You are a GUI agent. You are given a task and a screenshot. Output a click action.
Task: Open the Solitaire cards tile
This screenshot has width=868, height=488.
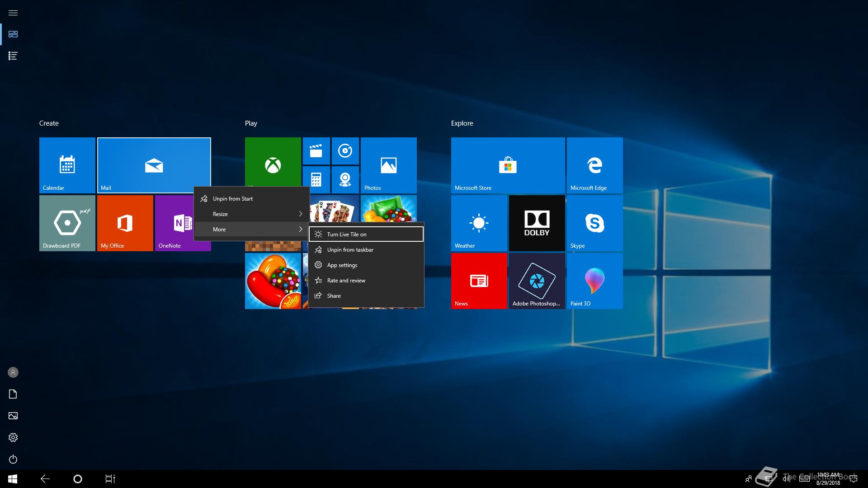point(335,209)
